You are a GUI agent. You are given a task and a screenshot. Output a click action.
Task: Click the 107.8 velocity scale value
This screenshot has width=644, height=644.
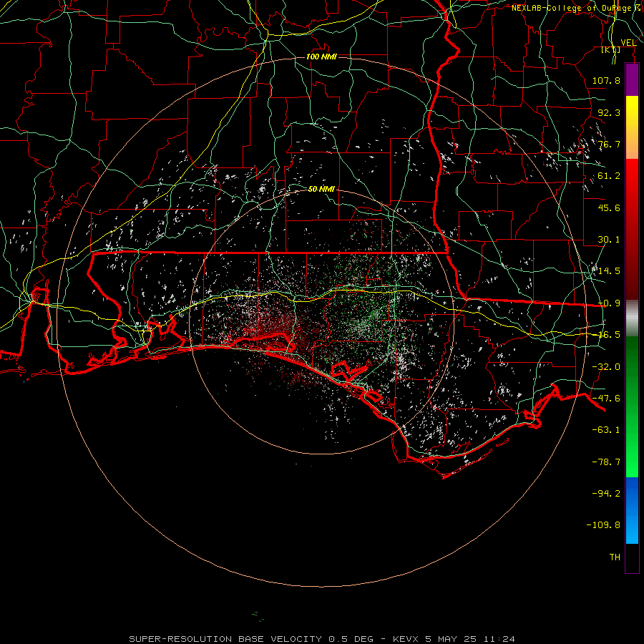click(606, 80)
